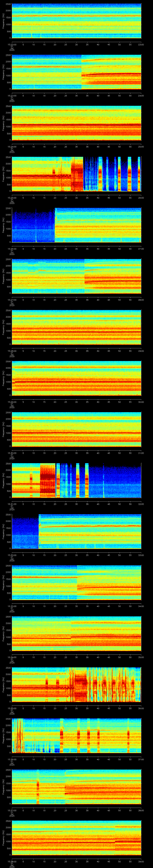This screenshot has width=153, height=868.
Task: Select the 36:00 end-of-axis label
Action: tap(141, 708)
